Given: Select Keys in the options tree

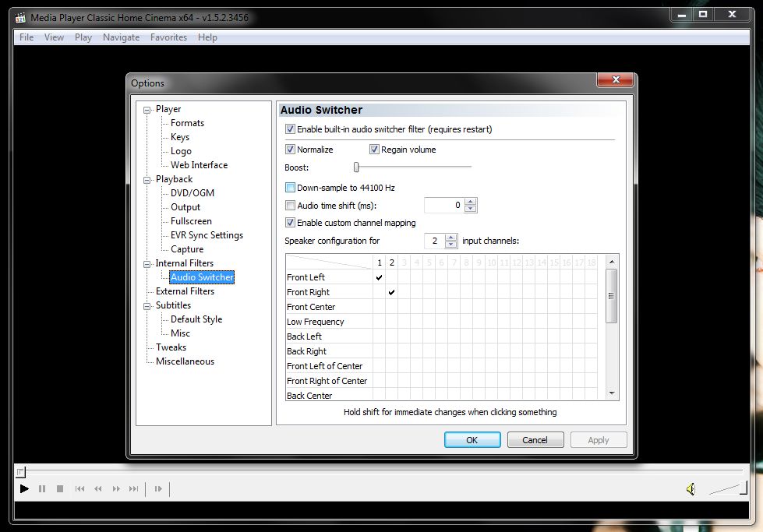Looking at the screenshot, I should click(180, 137).
